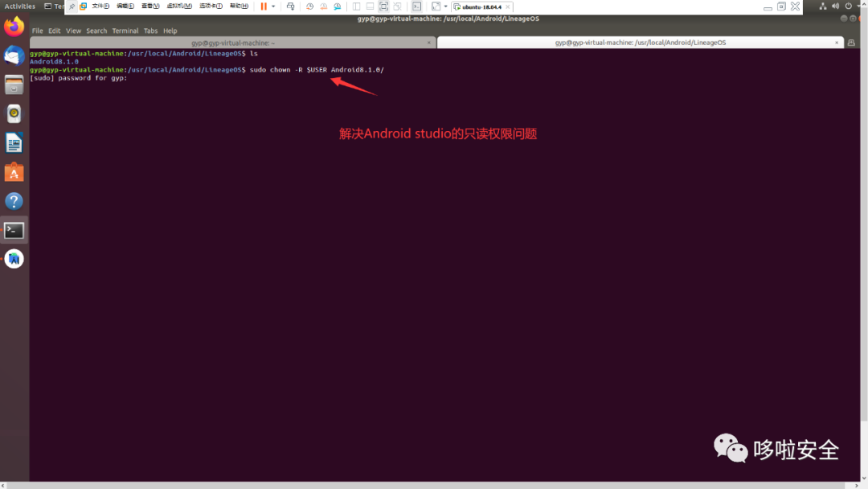Pause the virtual machine
868x489 pixels.
(264, 6)
